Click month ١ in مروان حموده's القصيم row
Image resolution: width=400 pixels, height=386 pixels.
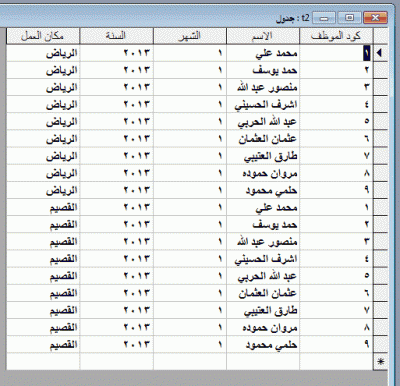point(190,328)
